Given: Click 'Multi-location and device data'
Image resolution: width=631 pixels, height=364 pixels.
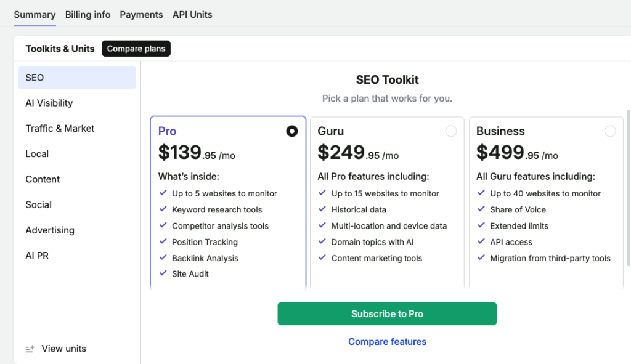Looking at the screenshot, I should 389,226.
